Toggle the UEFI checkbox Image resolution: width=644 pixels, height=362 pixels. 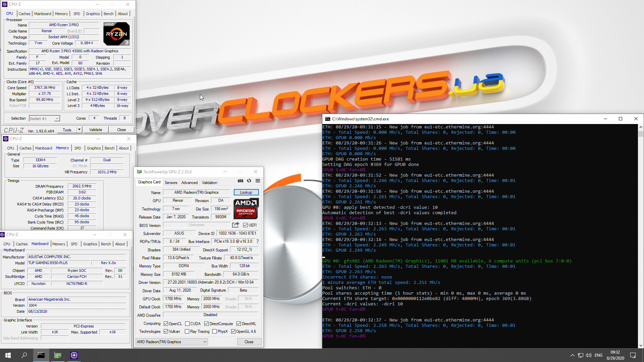(246, 225)
